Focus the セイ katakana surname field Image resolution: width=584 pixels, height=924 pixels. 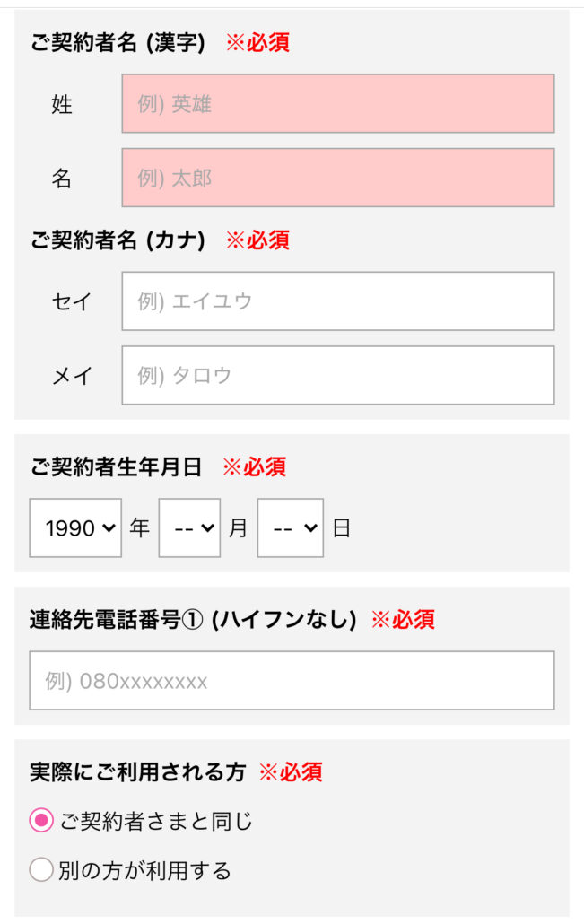pos(338,301)
